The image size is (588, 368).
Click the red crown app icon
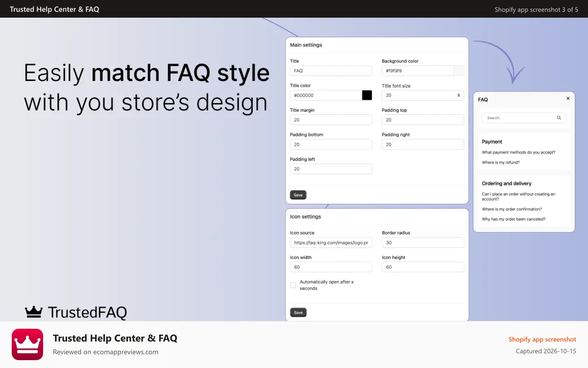click(x=27, y=344)
